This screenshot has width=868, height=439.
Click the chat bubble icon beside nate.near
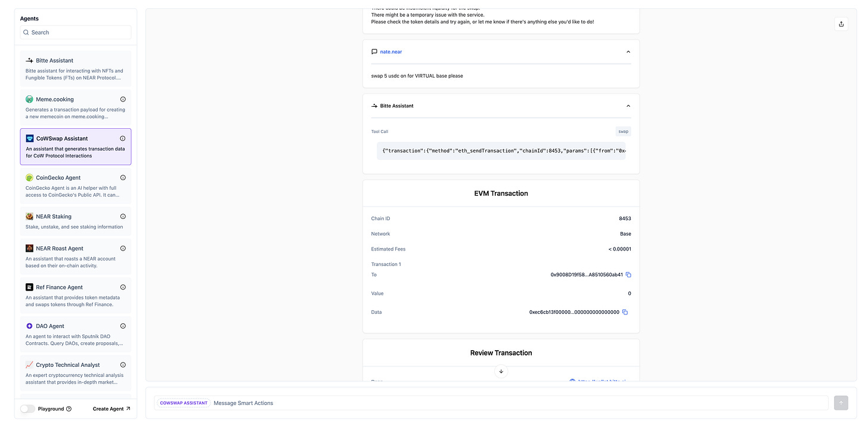[x=374, y=52]
